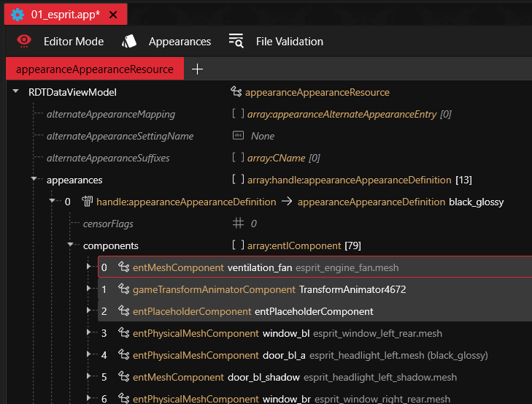Screen dimensions: 532x404
Task: Select the alternateAppearanceSettingName property
Action: (120, 136)
